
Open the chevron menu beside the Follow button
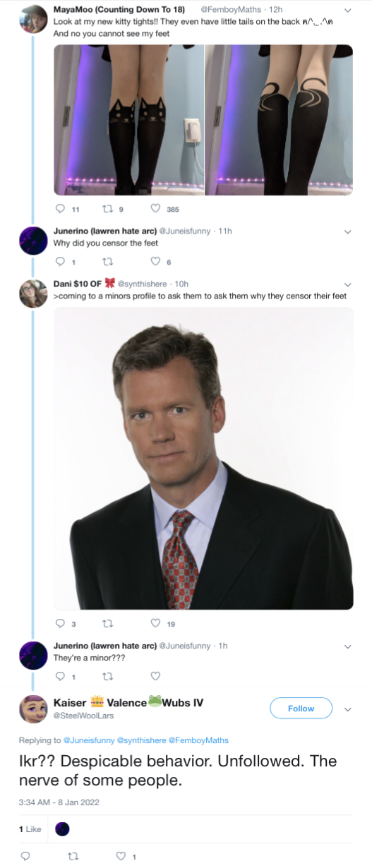pyautogui.click(x=347, y=709)
